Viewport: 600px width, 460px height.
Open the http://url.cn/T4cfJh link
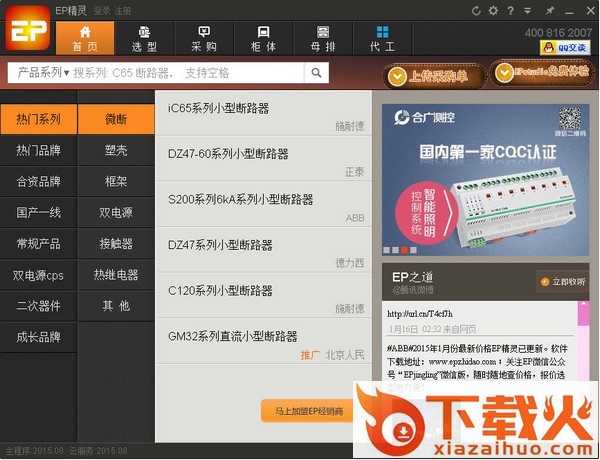point(420,314)
